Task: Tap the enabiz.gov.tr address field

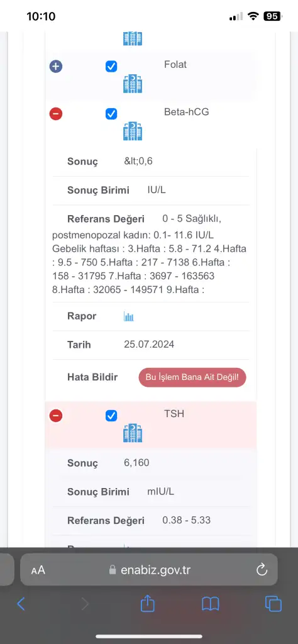Action: pyautogui.click(x=148, y=570)
